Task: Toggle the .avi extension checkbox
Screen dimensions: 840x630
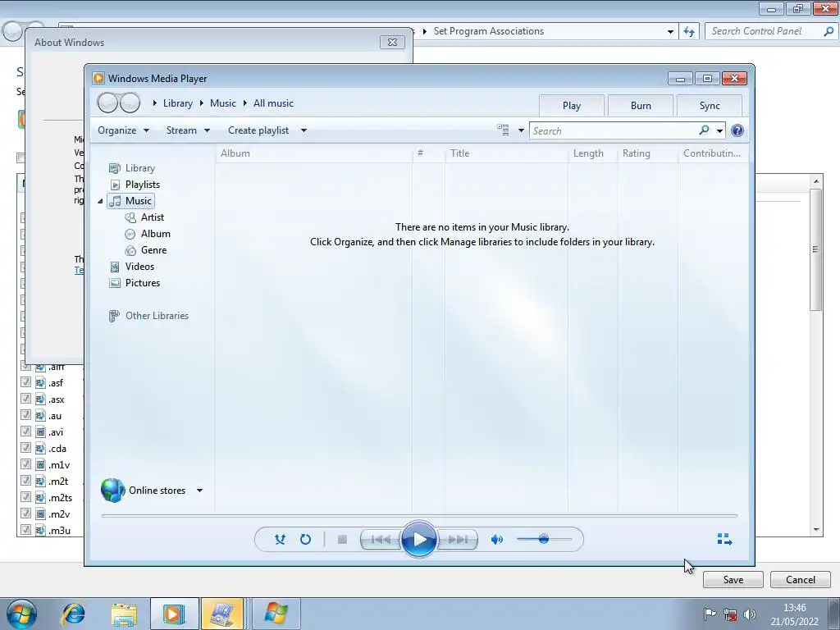Action: 25,431
